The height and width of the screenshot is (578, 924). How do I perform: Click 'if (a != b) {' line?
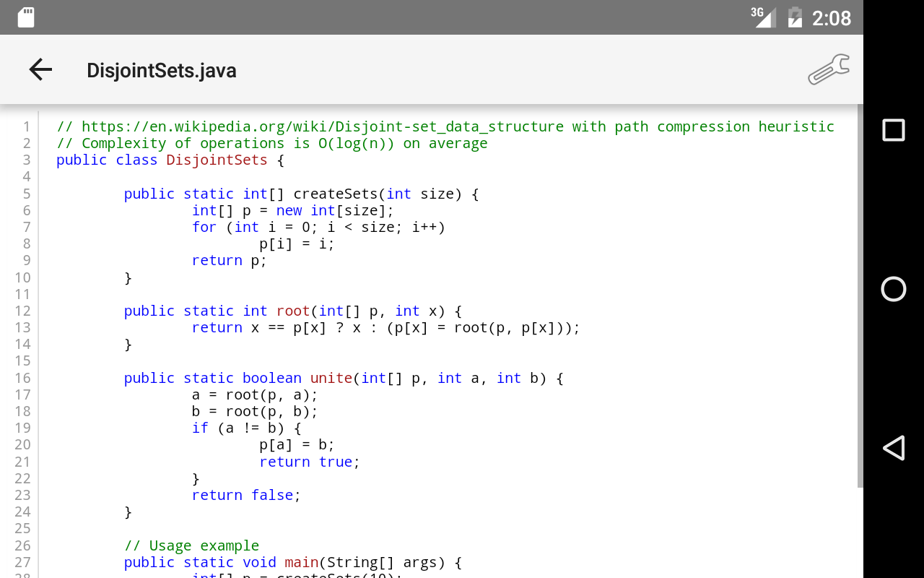pyautogui.click(x=246, y=428)
